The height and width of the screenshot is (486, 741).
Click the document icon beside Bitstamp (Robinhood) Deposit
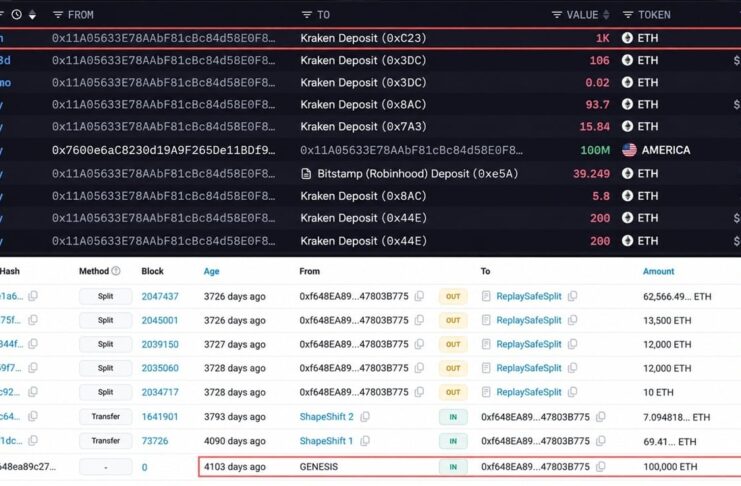pyautogui.click(x=306, y=174)
